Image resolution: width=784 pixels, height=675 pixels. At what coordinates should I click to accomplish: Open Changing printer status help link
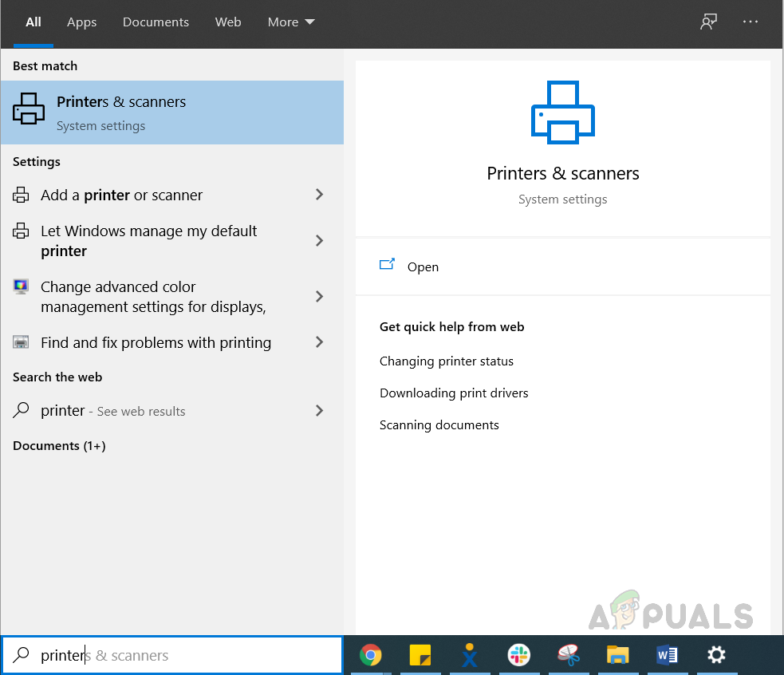[x=446, y=361]
